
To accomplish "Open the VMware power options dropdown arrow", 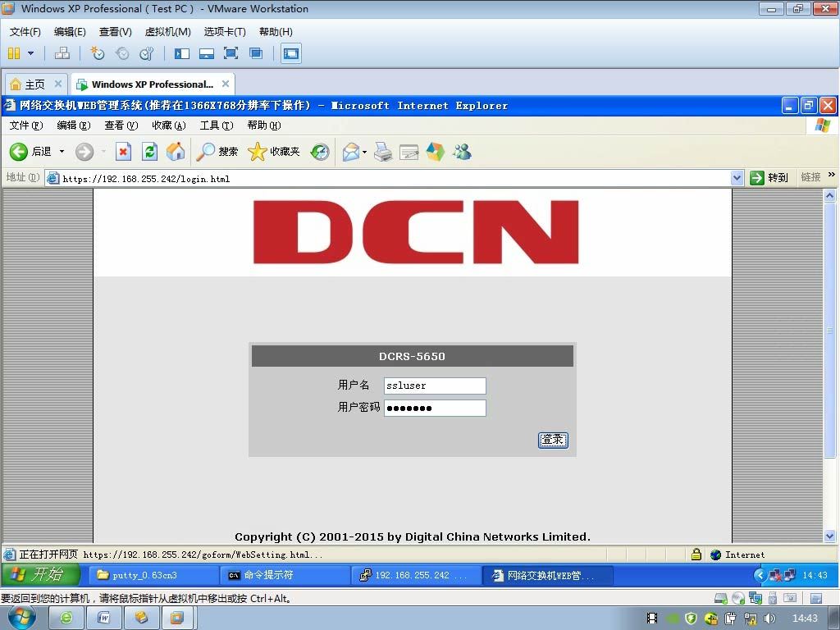I will click(30, 53).
